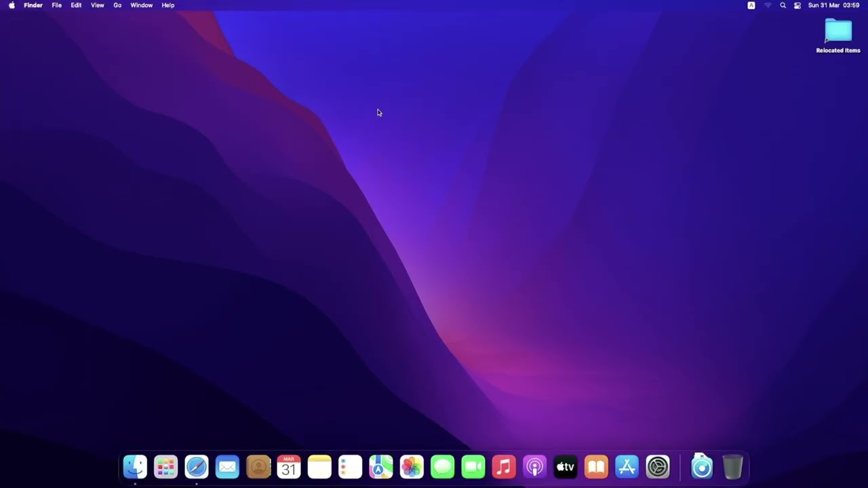Open Spotlight search in menu bar
Screen dimensions: 868x488
click(783, 5)
